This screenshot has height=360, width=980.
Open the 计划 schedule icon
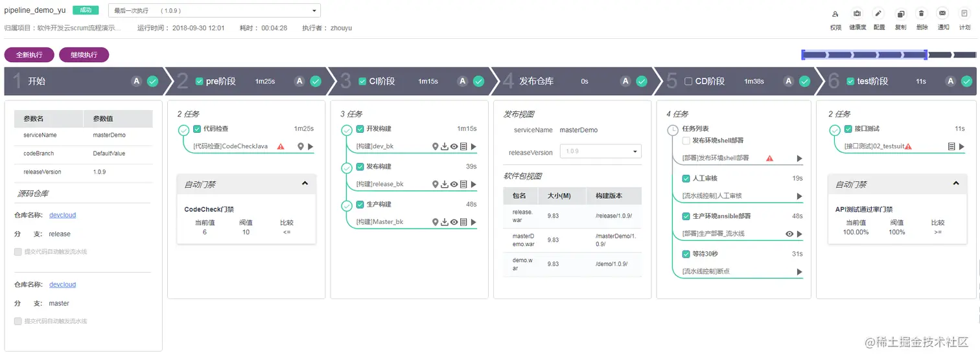click(x=964, y=14)
